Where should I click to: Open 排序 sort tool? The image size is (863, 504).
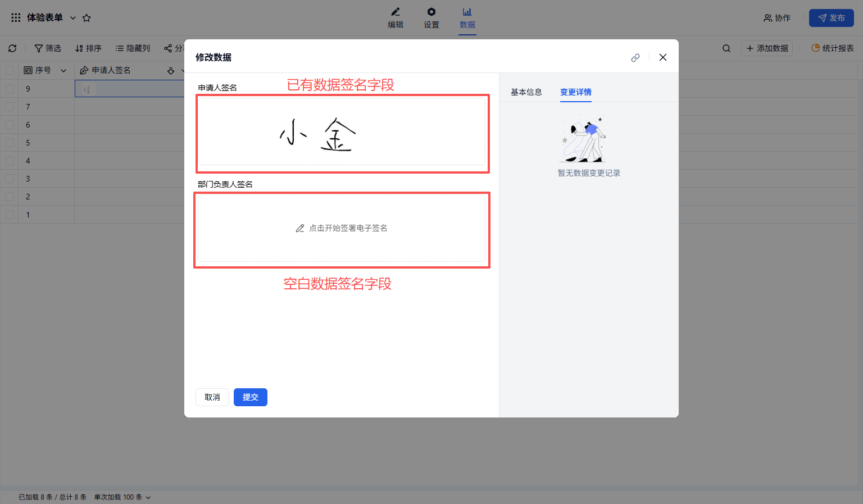pyautogui.click(x=88, y=48)
